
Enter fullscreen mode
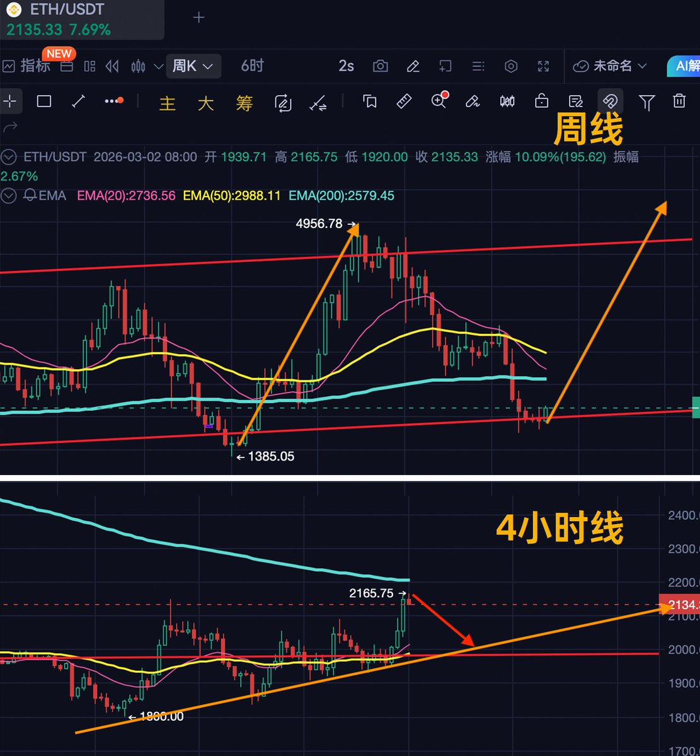543,66
